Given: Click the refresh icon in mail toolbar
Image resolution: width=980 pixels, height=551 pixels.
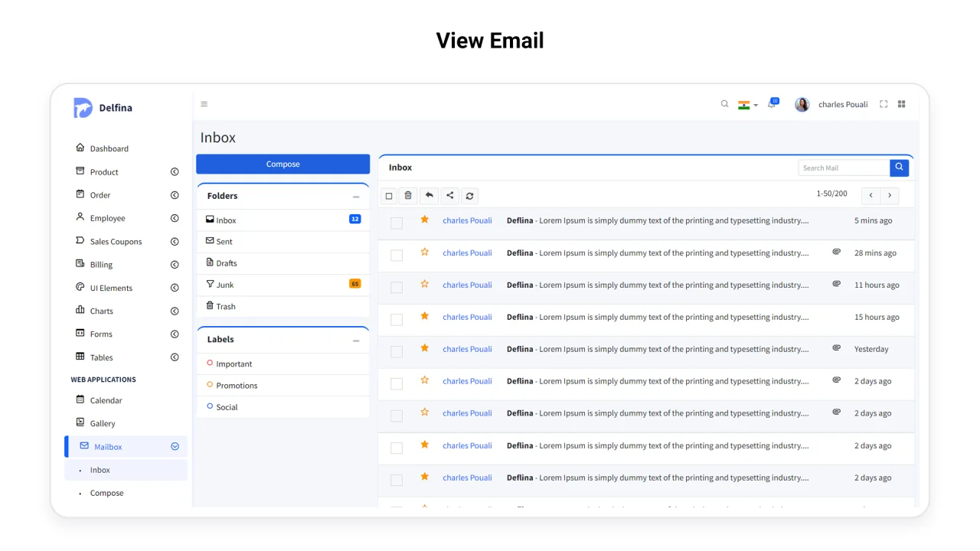Looking at the screenshot, I should (470, 196).
